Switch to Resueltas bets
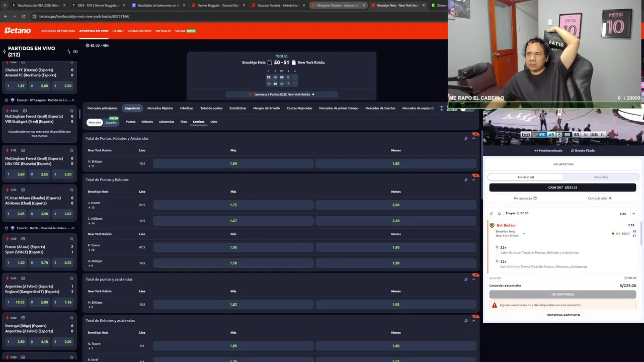The height and width of the screenshot is (362, 644). 601,177
